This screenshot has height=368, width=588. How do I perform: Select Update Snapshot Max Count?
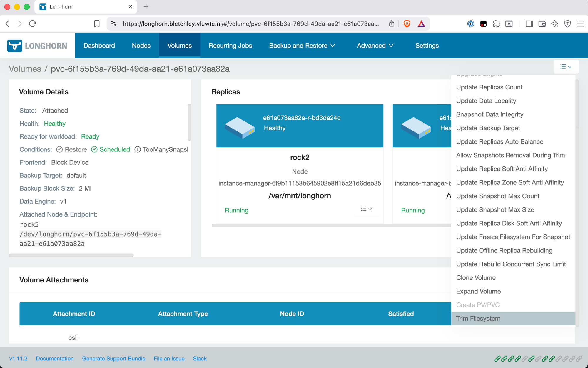pyautogui.click(x=513, y=196)
